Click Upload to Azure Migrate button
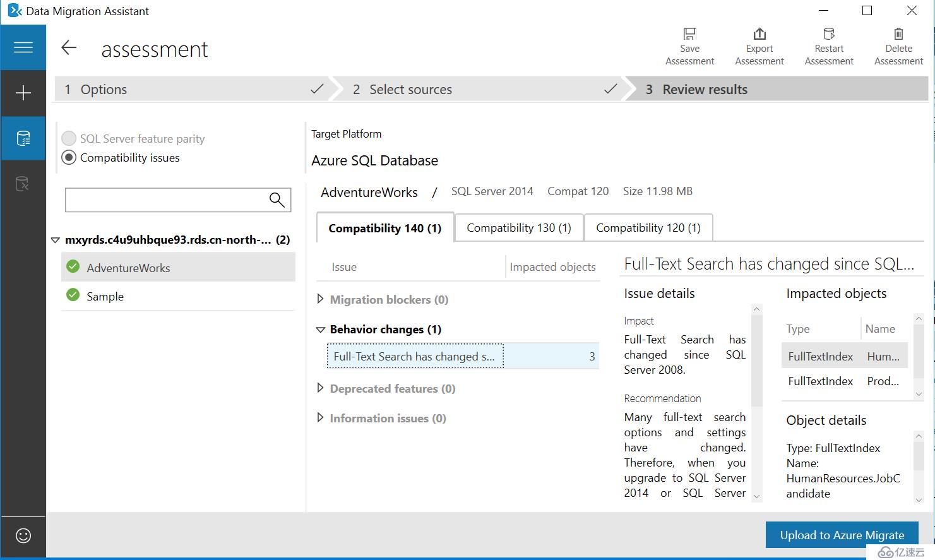 [842, 535]
